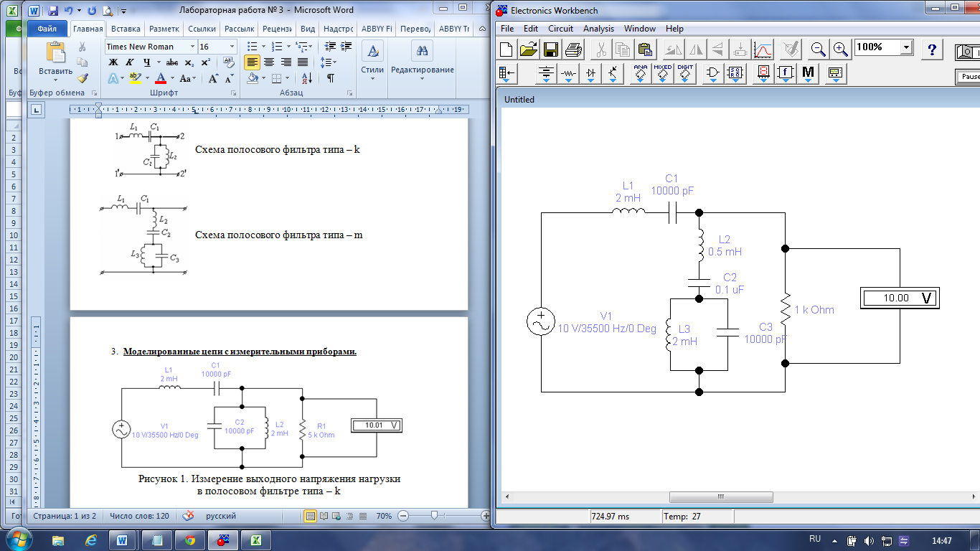
Task: Open the Transistors parts bin
Action: coord(613,73)
